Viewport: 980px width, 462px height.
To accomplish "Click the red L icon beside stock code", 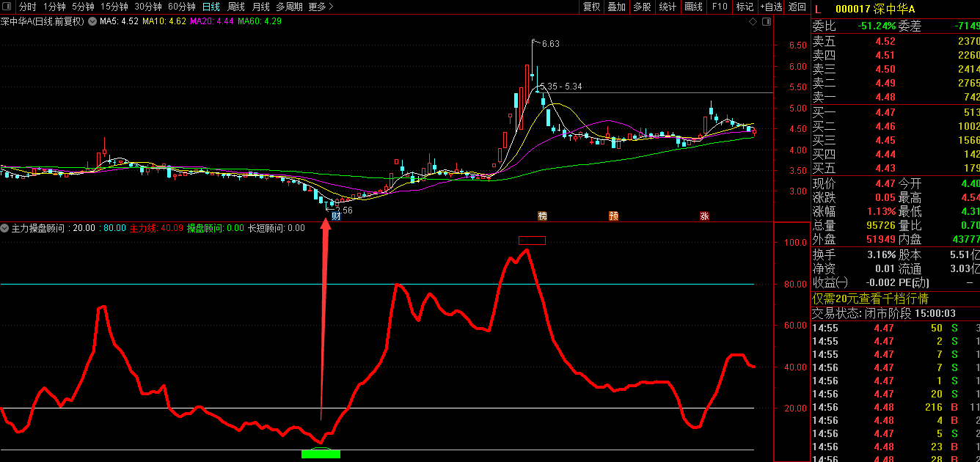I will click(x=818, y=9).
